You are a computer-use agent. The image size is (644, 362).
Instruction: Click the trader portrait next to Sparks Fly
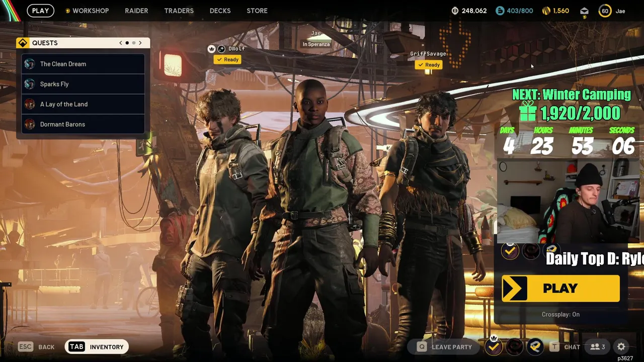[30, 84]
